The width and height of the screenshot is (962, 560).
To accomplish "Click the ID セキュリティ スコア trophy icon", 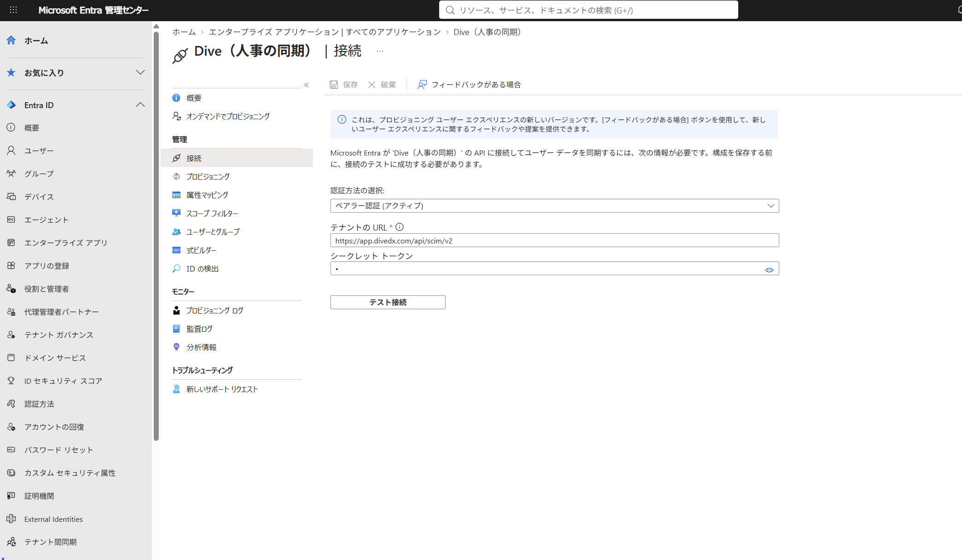I will tap(12, 381).
